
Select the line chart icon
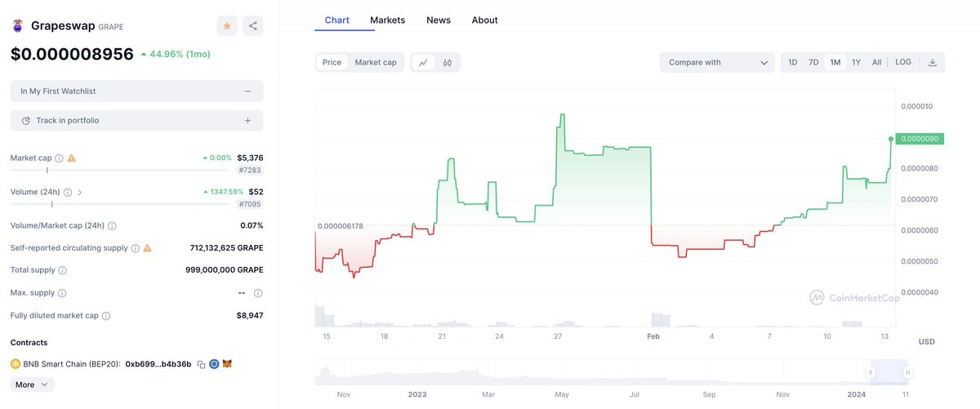pyautogui.click(x=424, y=62)
